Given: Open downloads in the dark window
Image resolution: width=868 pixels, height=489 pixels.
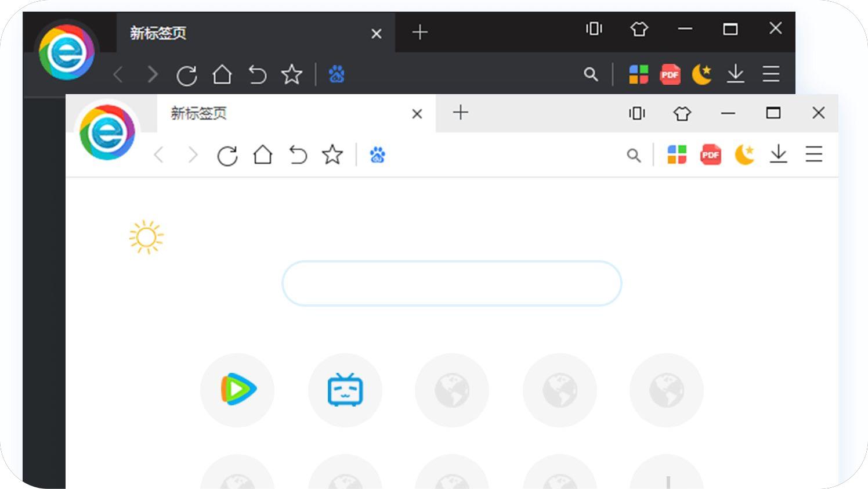Looking at the screenshot, I should (736, 74).
